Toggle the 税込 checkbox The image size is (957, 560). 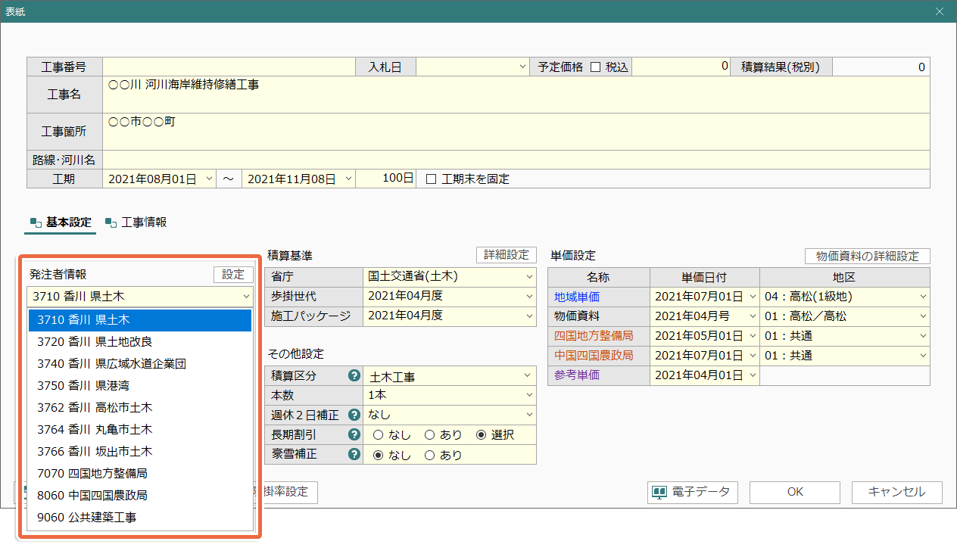pyautogui.click(x=595, y=67)
